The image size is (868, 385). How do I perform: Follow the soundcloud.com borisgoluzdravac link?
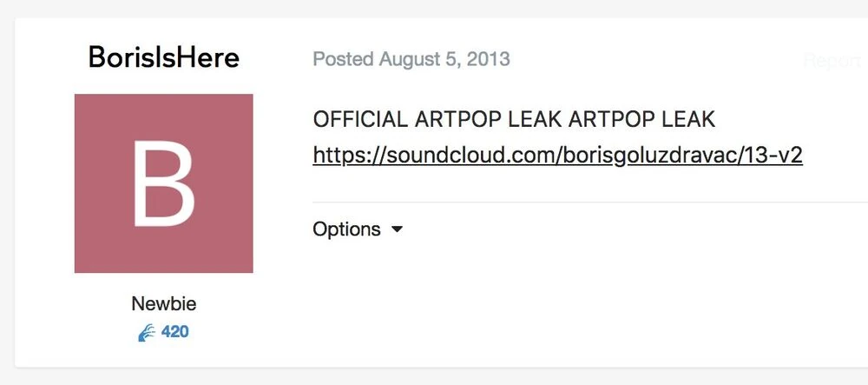coord(557,155)
